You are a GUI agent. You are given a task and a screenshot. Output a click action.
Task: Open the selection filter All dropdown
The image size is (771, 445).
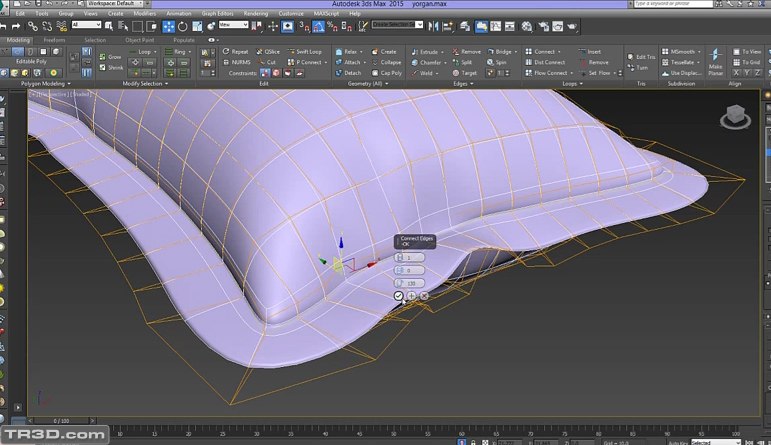(86, 25)
